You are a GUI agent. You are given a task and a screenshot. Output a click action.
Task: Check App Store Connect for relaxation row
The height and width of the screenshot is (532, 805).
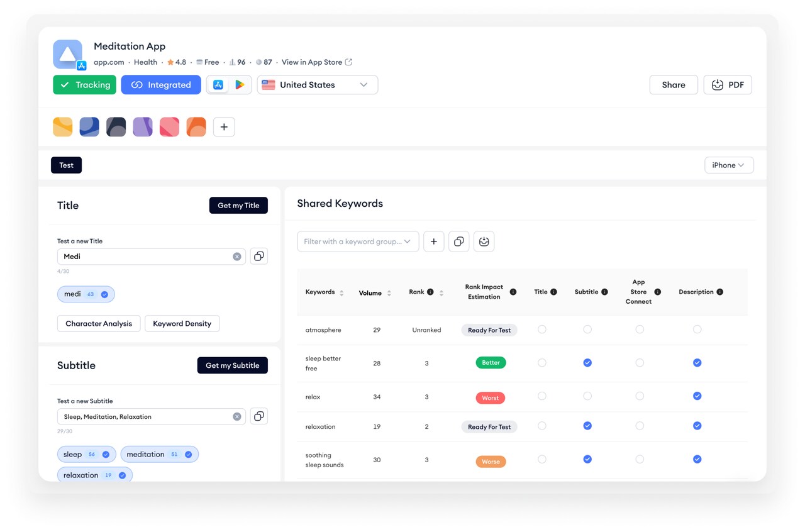tap(640, 426)
